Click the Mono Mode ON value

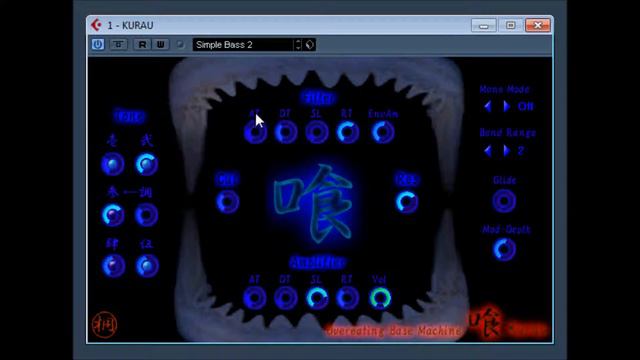tap(525, 107)
